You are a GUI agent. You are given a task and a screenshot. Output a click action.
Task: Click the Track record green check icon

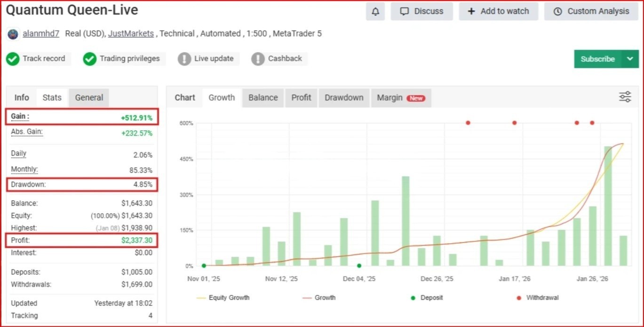pos(13,59)
